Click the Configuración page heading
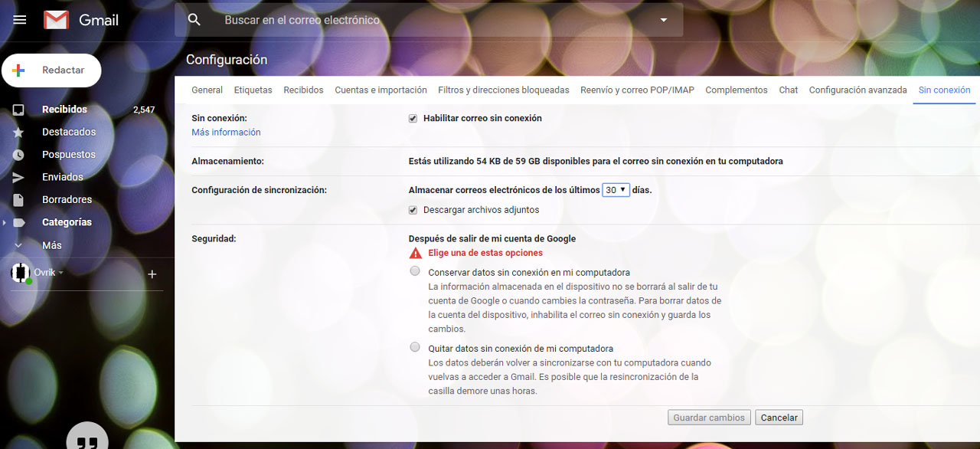Screen dimensions: 980x449 [x=227, y=60]
